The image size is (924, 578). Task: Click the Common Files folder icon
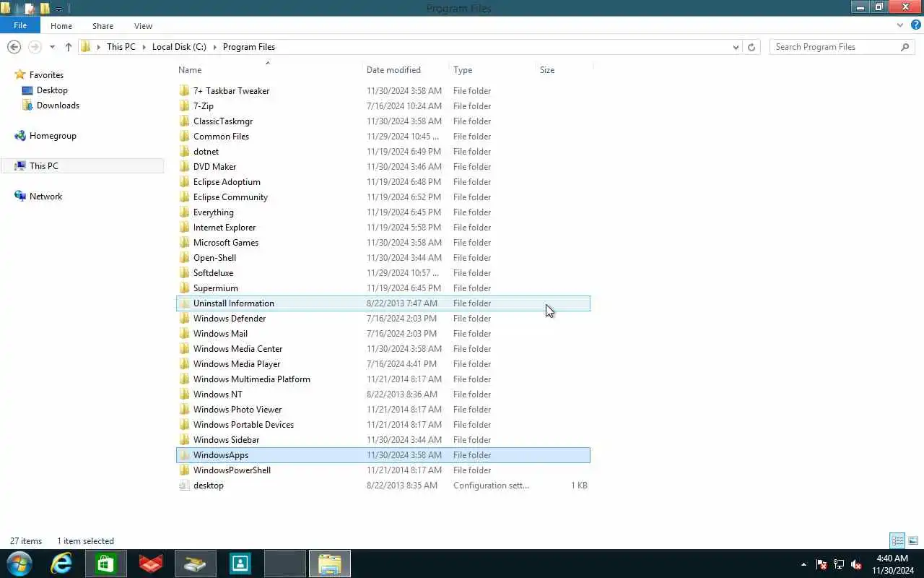pos(185,137)
